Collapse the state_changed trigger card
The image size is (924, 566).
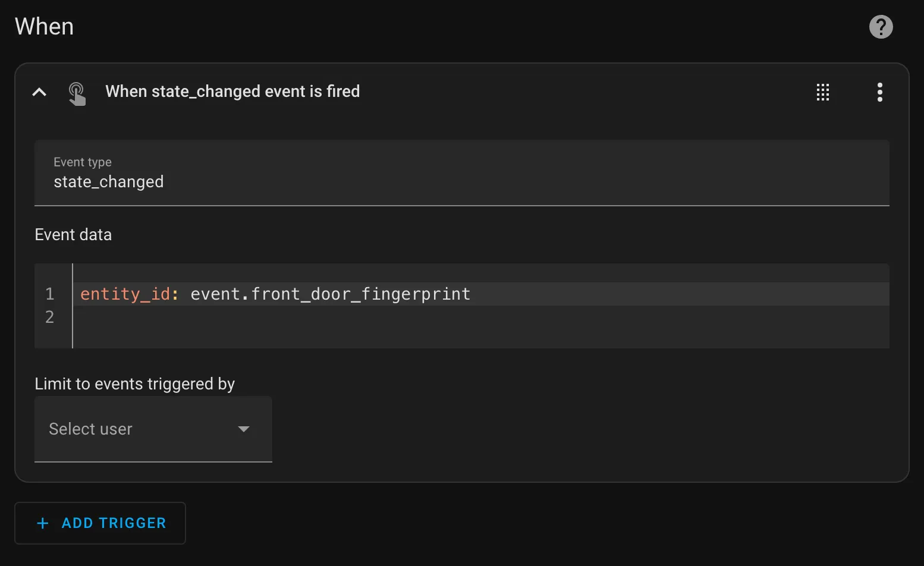[39, 92]
